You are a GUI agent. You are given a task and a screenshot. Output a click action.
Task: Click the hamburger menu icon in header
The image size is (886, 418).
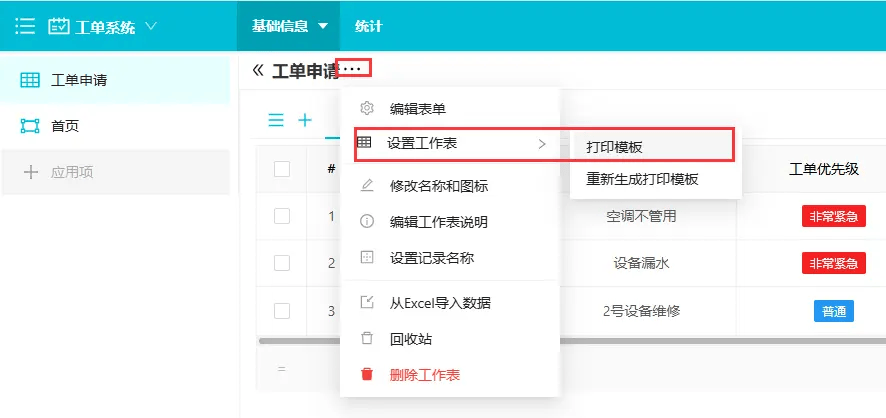(x=25, y=26)
